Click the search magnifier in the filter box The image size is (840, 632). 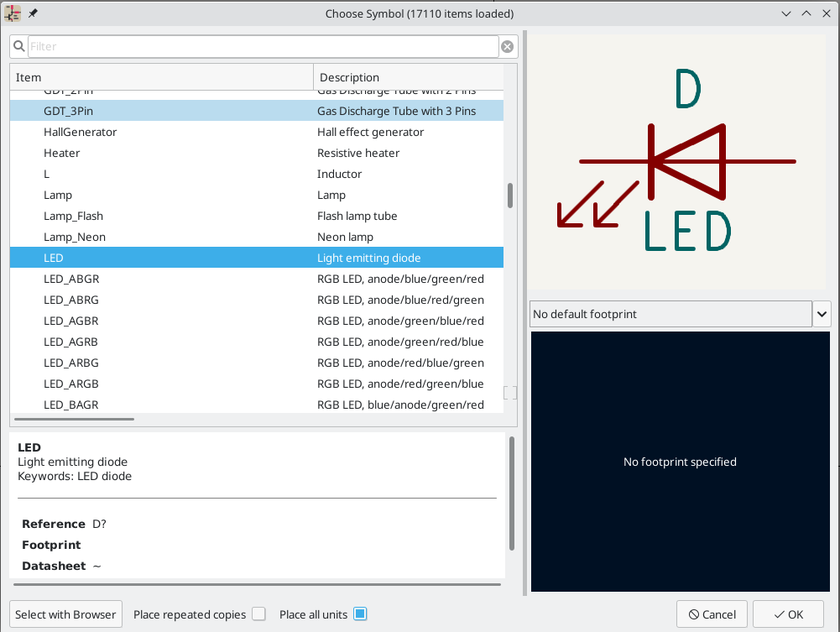[x=18, y=46]
